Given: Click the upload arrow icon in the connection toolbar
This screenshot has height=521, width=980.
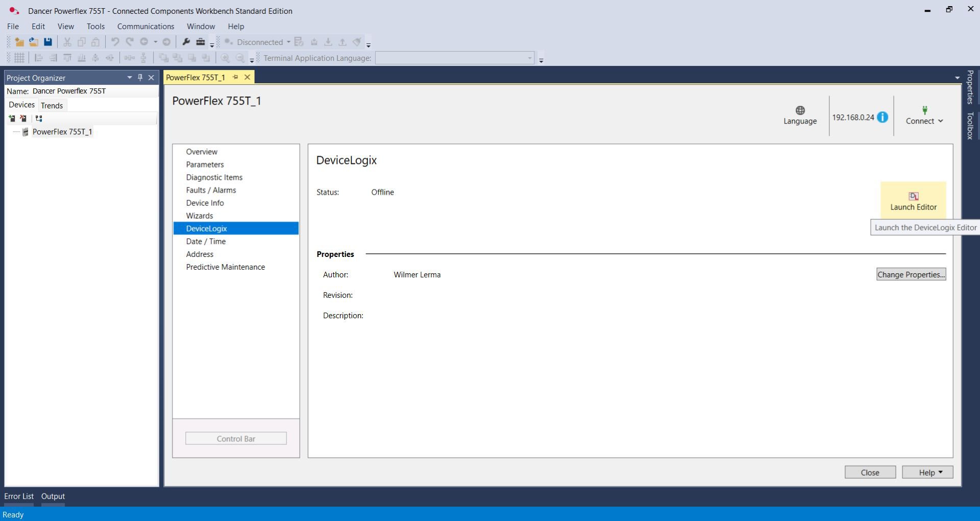Looking at the screenshot, I should point(342,42).
